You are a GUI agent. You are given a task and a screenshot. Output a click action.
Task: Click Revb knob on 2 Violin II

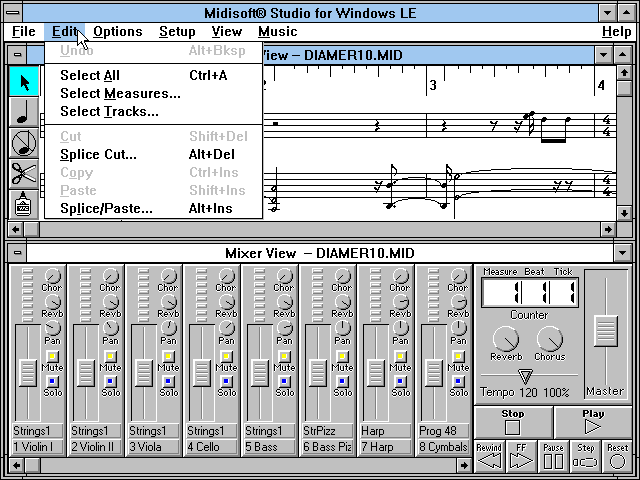(x=110, y=302)
